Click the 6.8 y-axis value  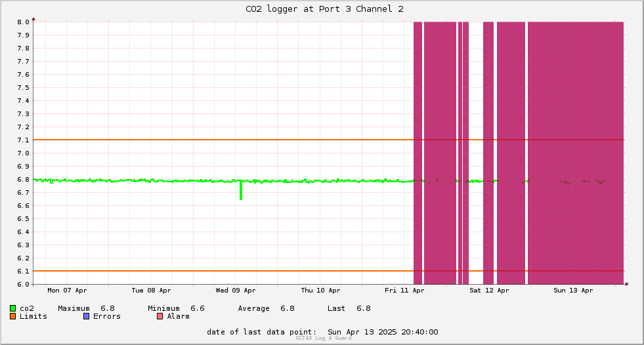click(23, 180)
